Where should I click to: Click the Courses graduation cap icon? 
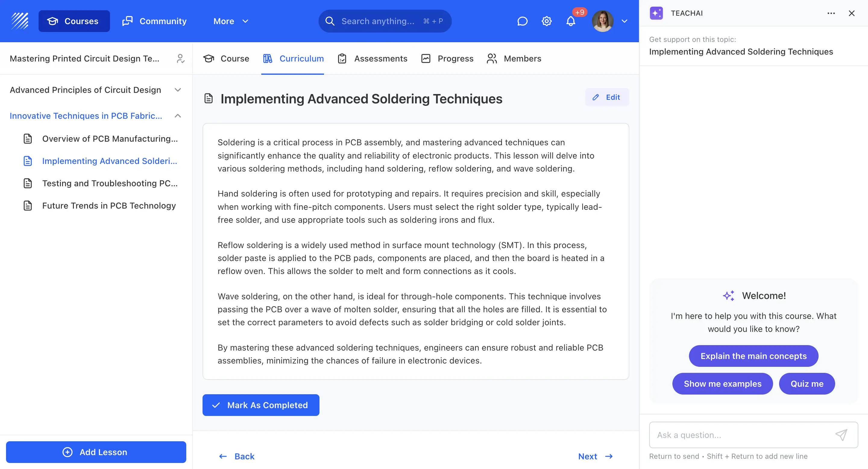pyautogui.click(x=52, y=21)
